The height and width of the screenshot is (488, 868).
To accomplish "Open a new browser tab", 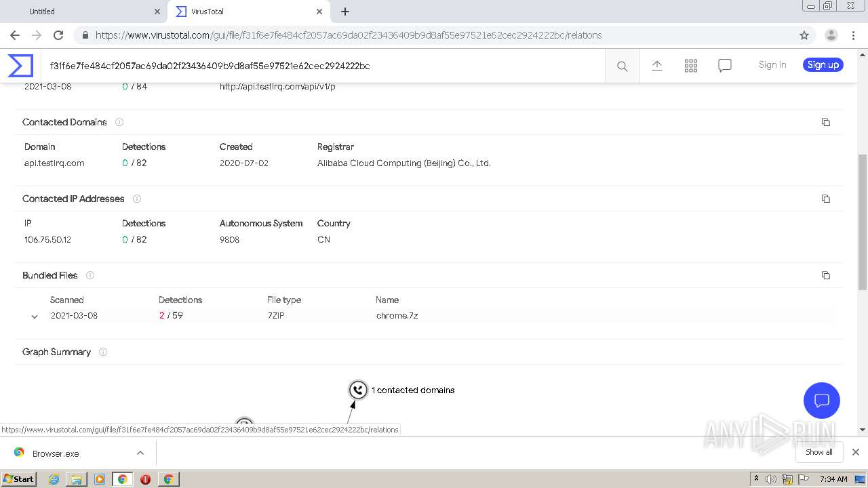I will tap(345, 12).
